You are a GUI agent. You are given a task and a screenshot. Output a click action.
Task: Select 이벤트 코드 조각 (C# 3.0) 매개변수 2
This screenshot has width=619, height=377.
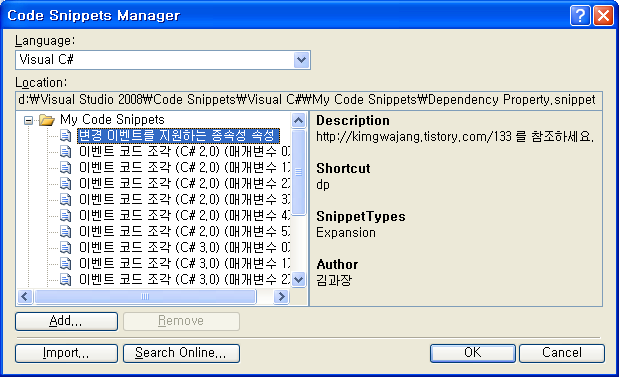(x=184, y=279)
